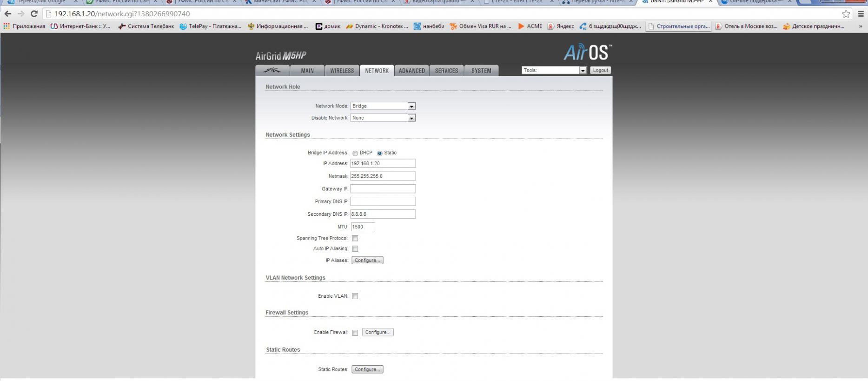
Task: Open the Tools dropdown
Action: [554, 70]
